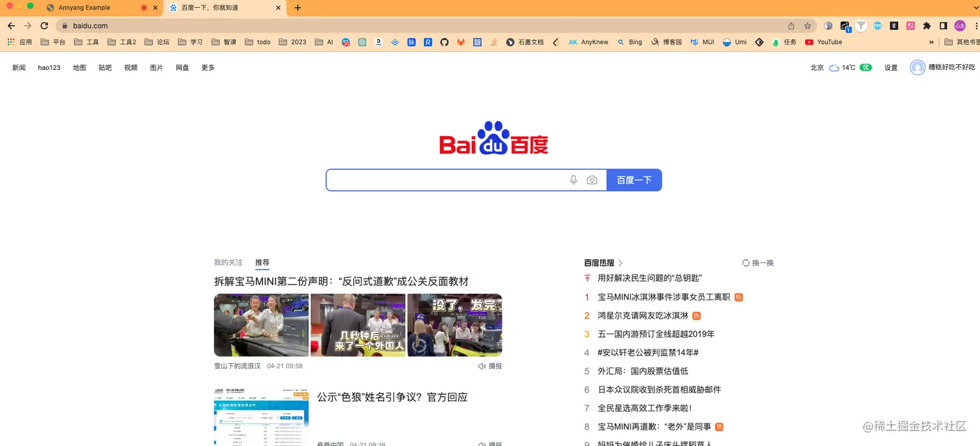980x446 pixels.
Task: Click the Baidu logo
Action: coord(494,138)
